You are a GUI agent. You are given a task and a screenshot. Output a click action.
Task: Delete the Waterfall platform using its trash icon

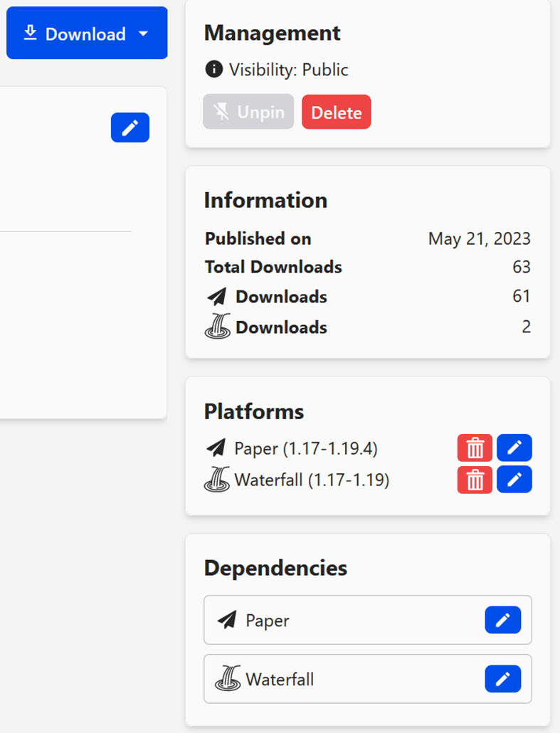(x=475, y=479)
